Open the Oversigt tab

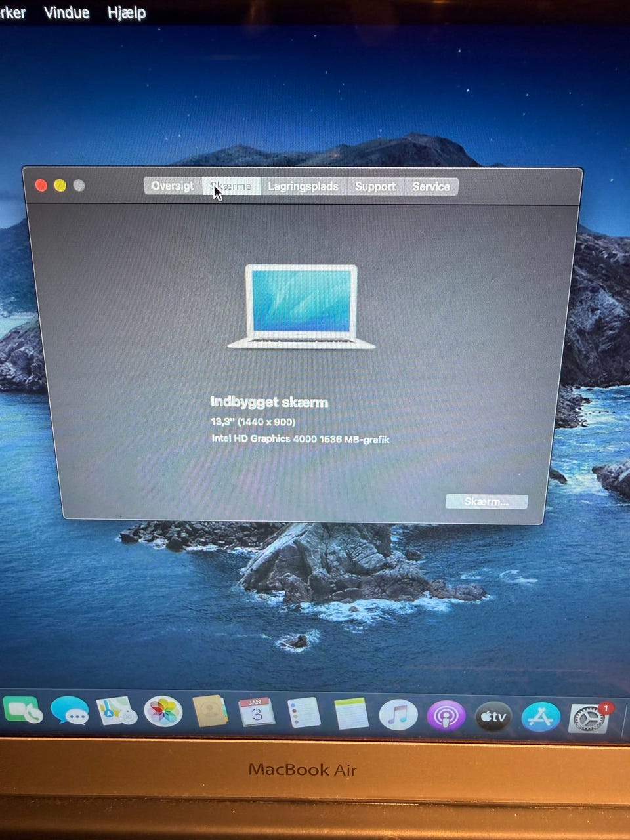tap(173, 186)
